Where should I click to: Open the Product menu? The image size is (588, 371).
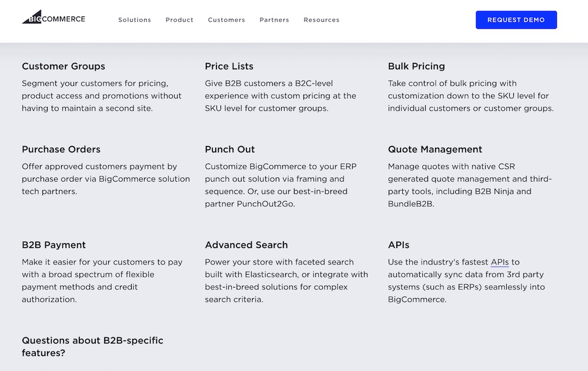(179, 20)
